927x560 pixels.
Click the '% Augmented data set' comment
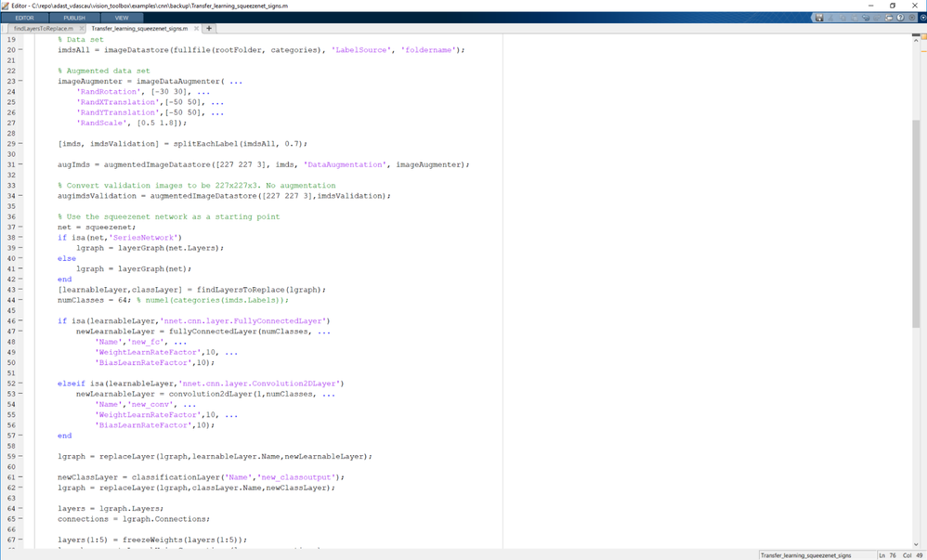tap(103, 71)
